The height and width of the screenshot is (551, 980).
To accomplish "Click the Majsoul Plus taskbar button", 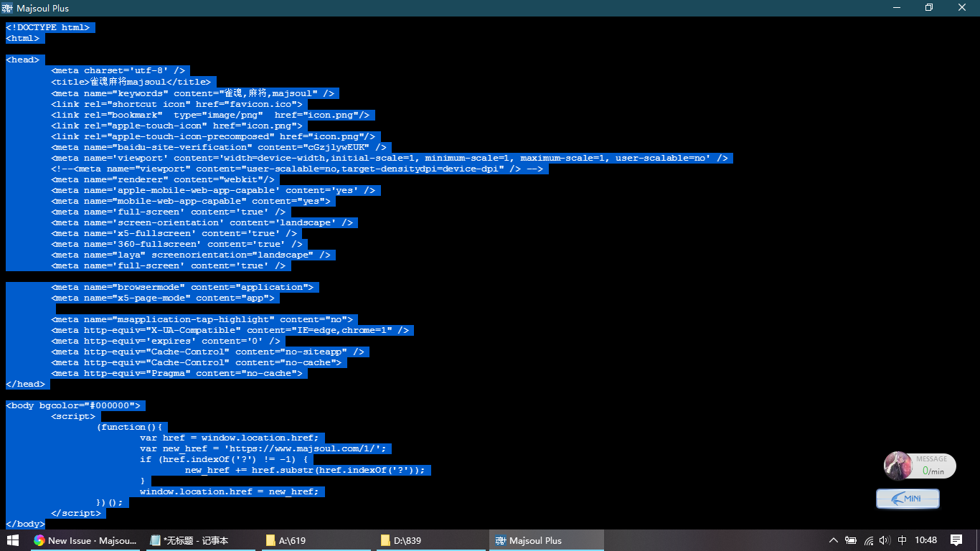I will click(546, 540).
